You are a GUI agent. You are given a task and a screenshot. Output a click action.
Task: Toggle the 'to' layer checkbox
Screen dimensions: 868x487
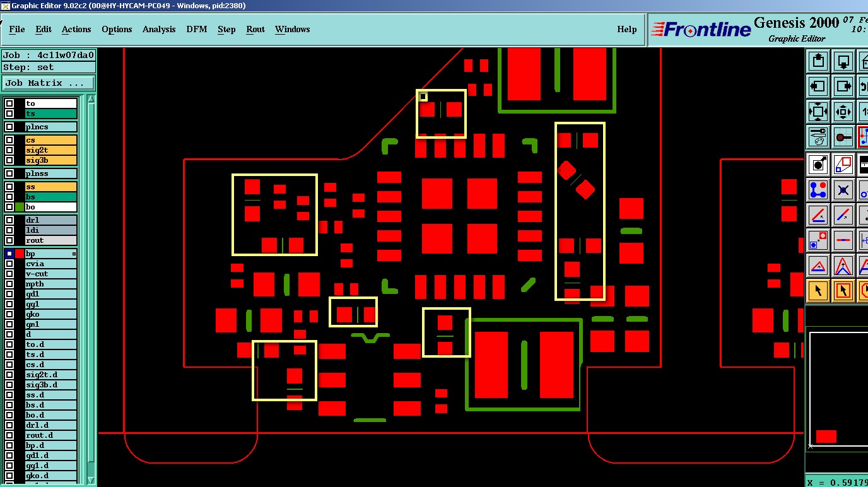tap(9, 103)
